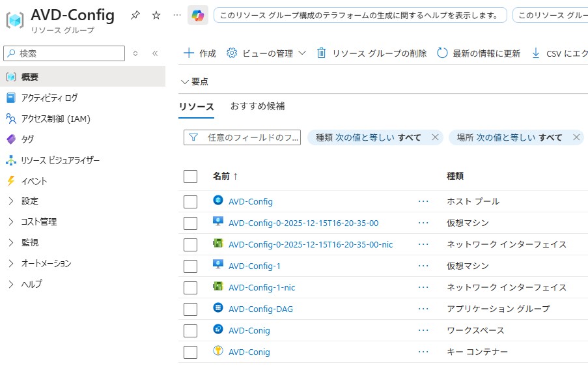Open the タグ sidebar item
This screenshot has width=588, height=383.
coord(27,139)
